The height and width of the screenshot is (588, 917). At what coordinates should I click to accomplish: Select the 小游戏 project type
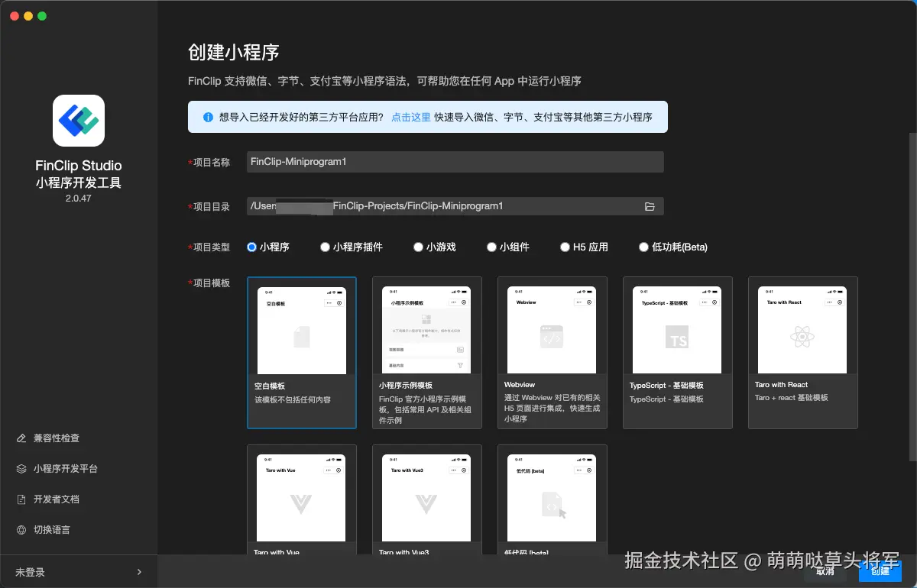(x=417, y=247)
